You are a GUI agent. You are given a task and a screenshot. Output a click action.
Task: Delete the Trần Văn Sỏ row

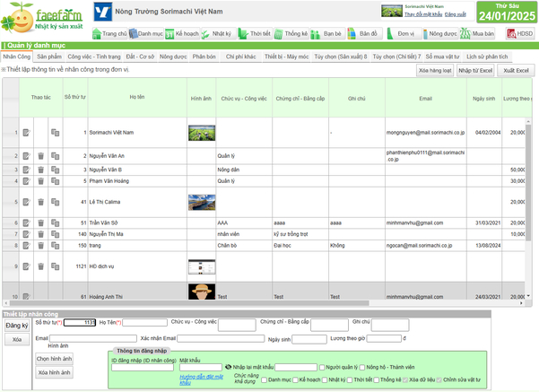tap(40, 223)
